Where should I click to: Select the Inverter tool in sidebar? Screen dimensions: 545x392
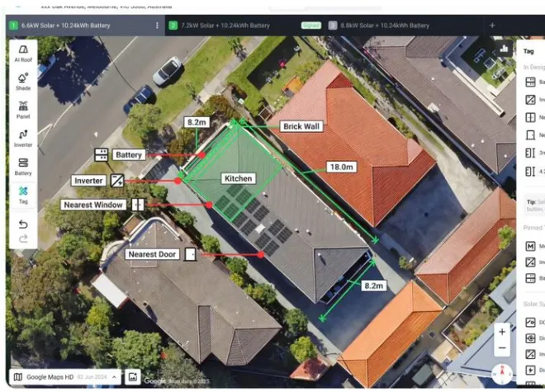(x=23, y=137)
